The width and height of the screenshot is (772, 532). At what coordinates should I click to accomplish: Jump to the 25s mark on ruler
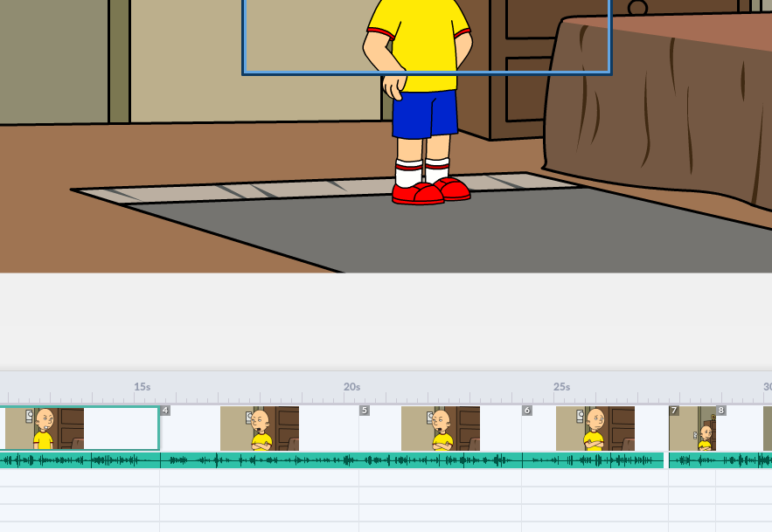click(x=562, y=387)
